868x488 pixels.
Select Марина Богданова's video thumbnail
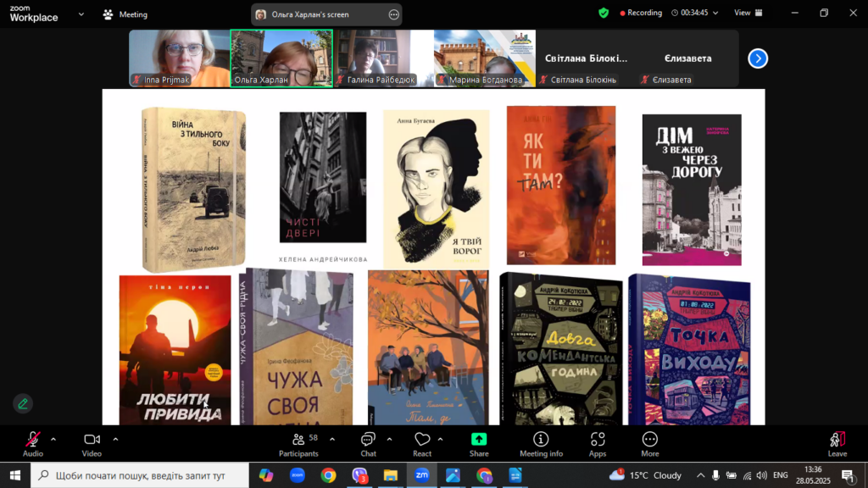(485, 58)
